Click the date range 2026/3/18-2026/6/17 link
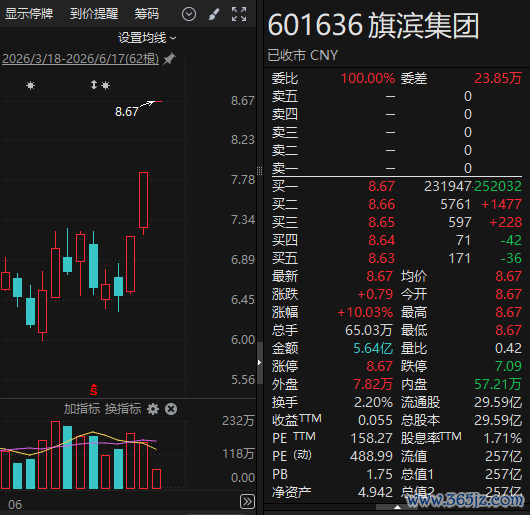 [80, 58]
